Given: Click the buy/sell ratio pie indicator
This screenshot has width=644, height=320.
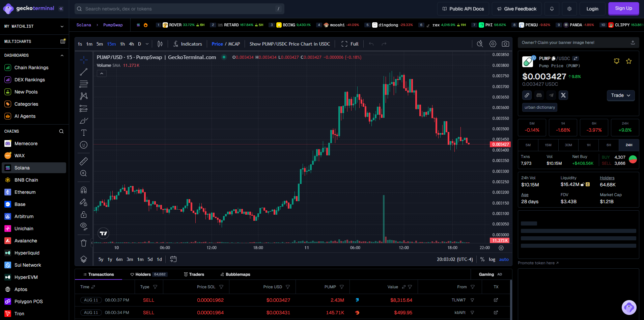Looking at the screenshot, I should 633,160.
